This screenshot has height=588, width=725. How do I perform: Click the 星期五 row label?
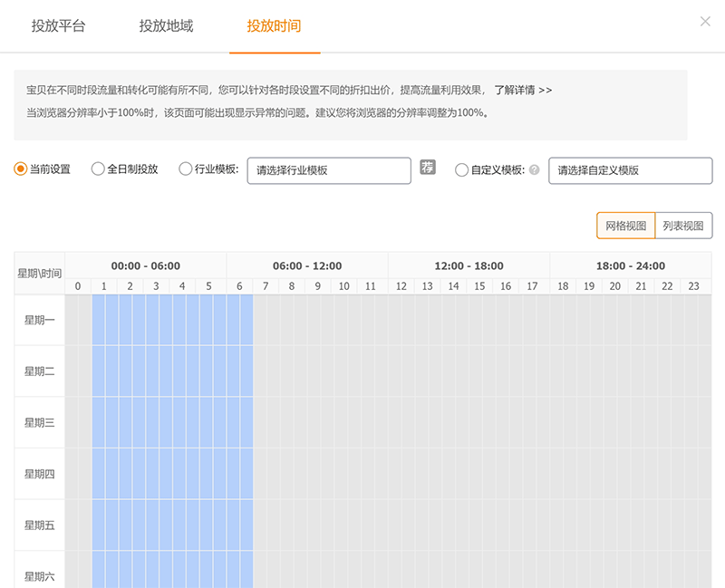pyautogui.click(x=39, y=525)
